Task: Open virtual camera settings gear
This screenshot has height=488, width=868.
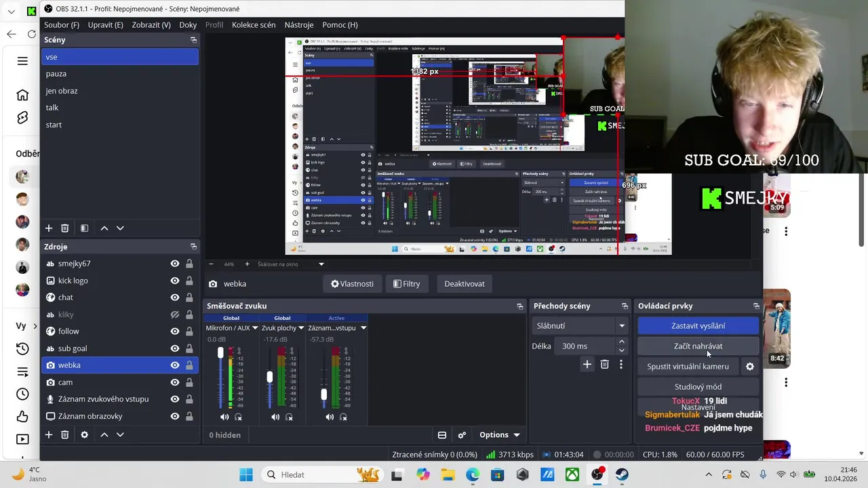Action: [x=750, y=367]
